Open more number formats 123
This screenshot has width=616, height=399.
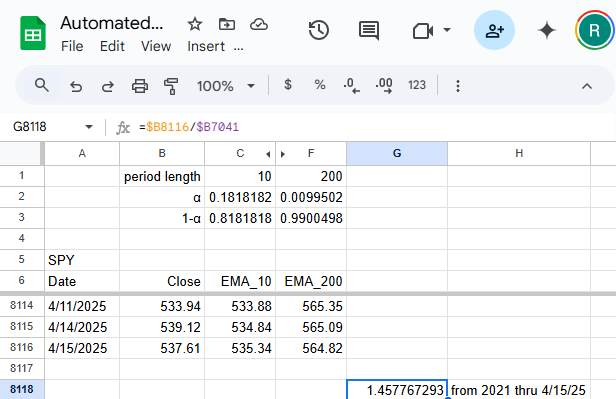click(417, 85)
